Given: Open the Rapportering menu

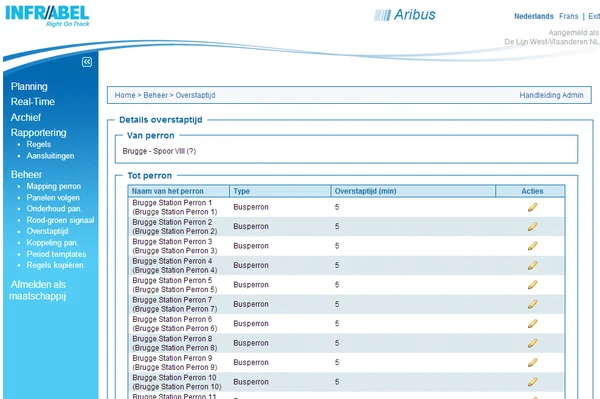Looking at the screenshot, I should click(38, 133).
